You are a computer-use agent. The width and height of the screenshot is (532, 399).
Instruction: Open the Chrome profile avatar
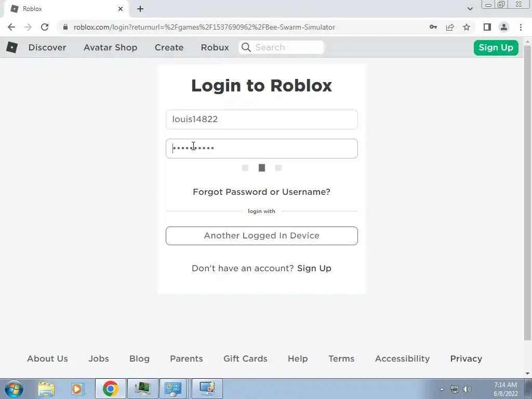click(504, 27)
